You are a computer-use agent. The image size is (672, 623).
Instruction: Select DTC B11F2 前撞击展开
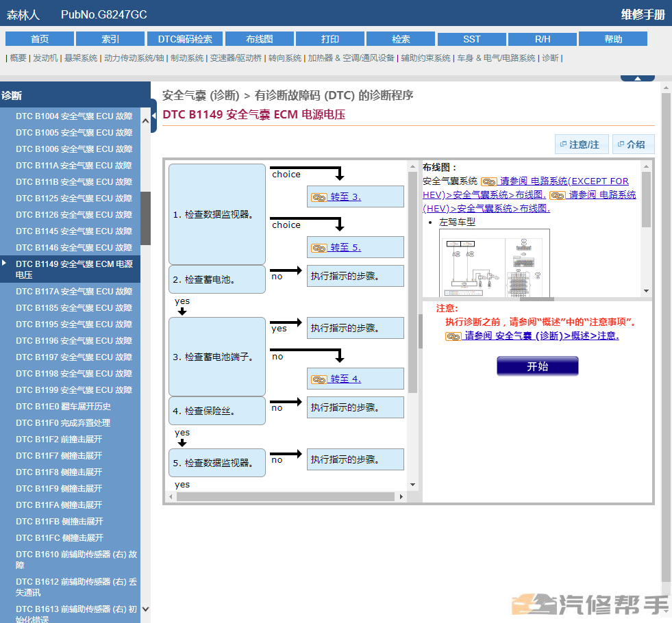coord(59,440)
